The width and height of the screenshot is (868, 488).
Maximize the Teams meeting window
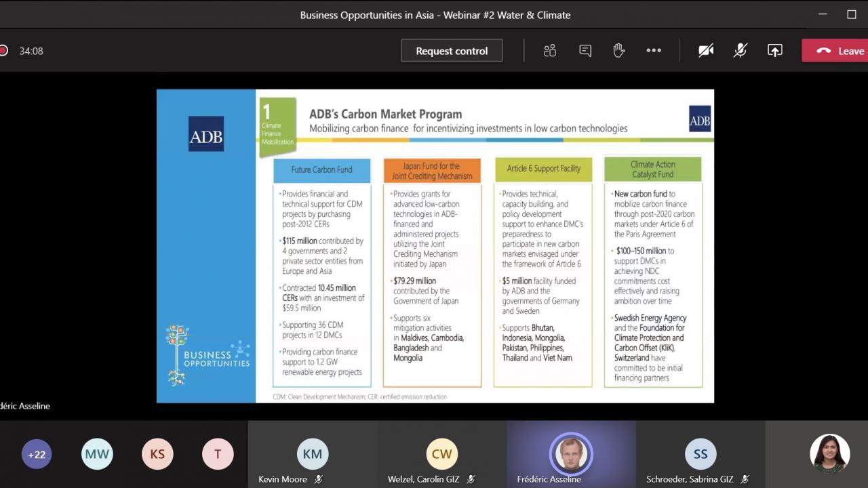coord(852,14)
